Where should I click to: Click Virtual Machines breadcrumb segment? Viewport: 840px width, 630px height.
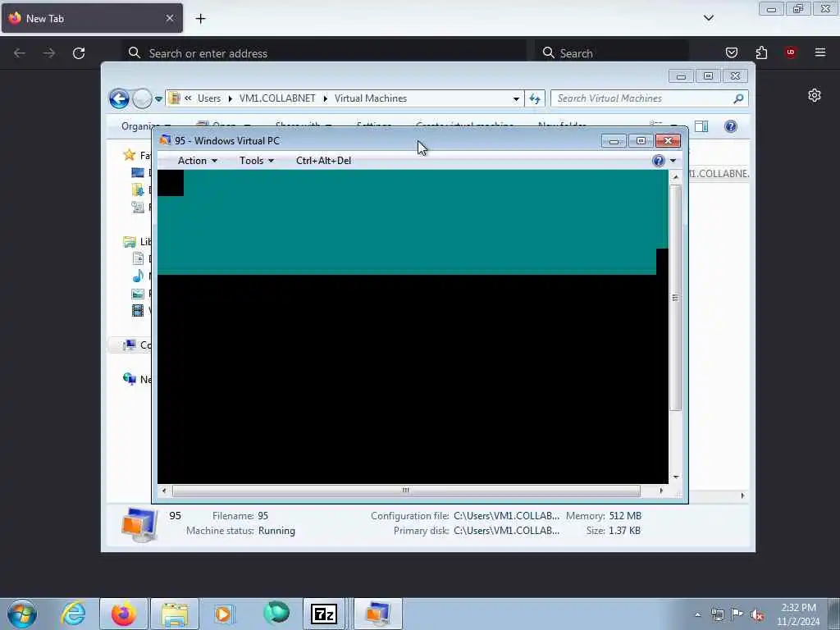371,98
